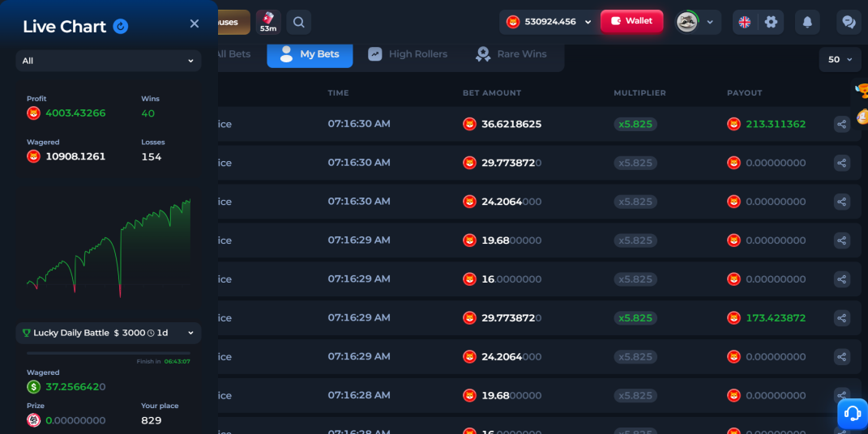Click the trophy icon in Lucky Daily Battle
Image resolution: width=868 pixels, height=434 pixels.
click(x=26, y=333)
